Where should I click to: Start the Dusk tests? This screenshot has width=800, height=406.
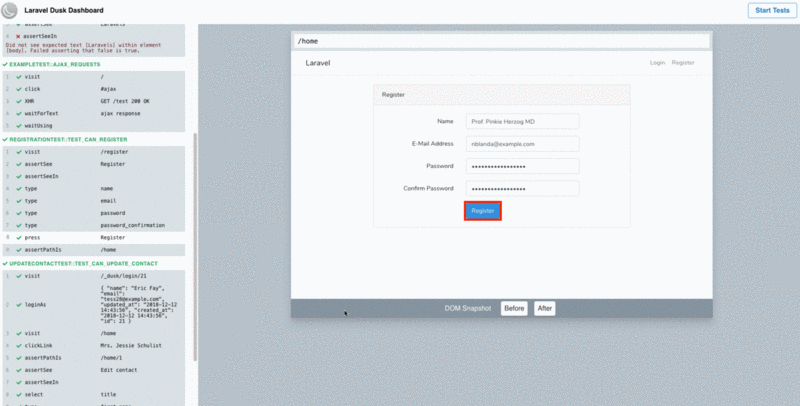point(772,10)
